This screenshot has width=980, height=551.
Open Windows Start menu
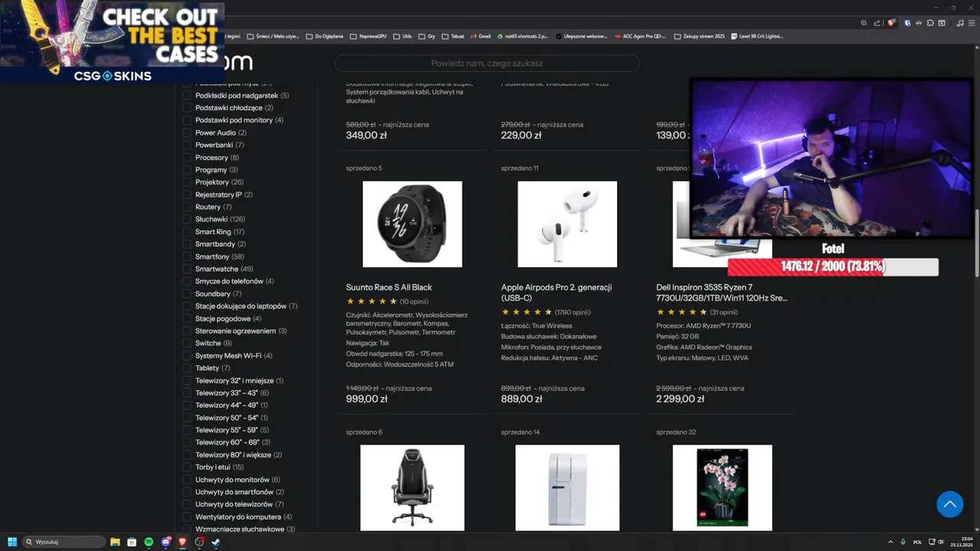tap(12, 542)
